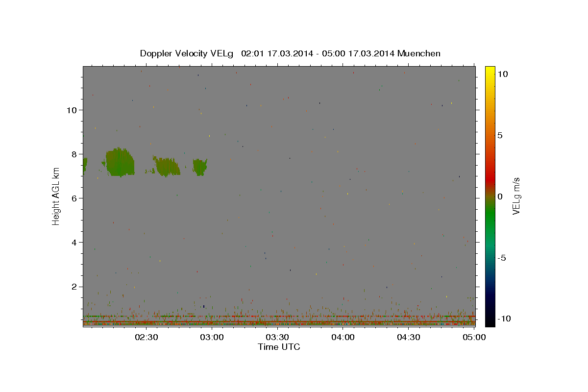
Task: Click the plot title 'Doppler Velocity VELg'
Action: [186, 53]
